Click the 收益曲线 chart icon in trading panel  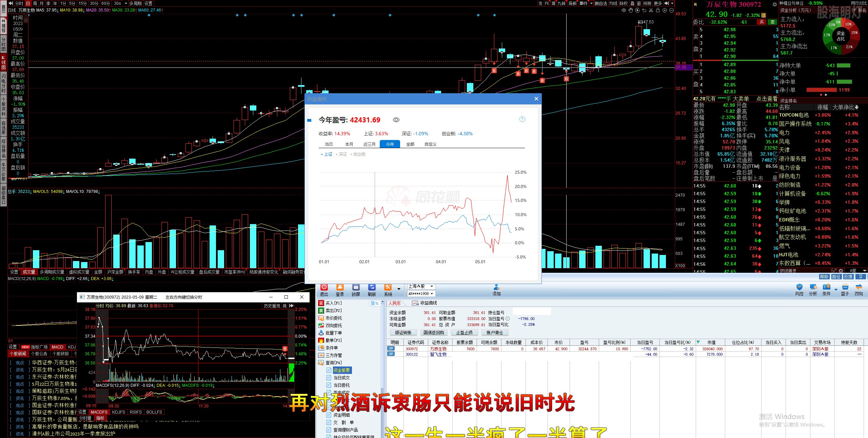point(415,303)
